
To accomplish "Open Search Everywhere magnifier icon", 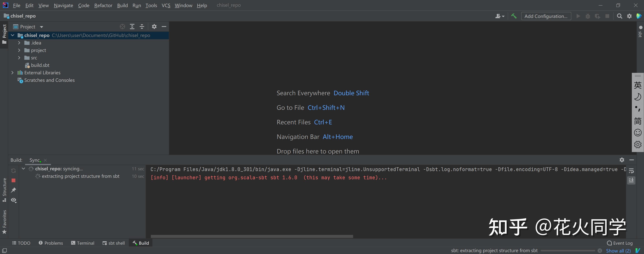I will (619, 16).
